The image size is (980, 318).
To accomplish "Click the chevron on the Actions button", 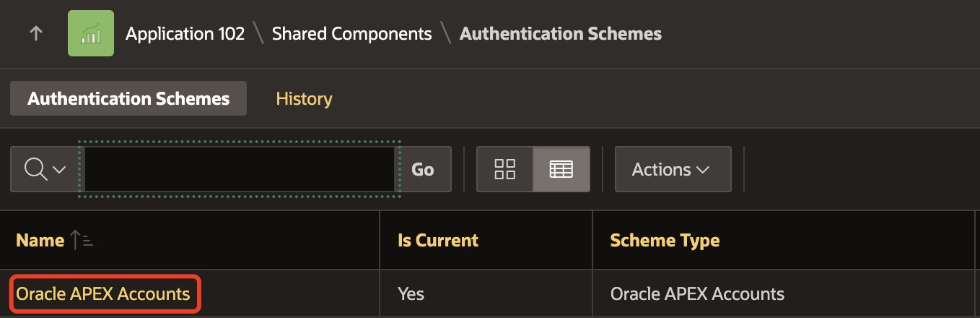I will [x=703, y=169].
